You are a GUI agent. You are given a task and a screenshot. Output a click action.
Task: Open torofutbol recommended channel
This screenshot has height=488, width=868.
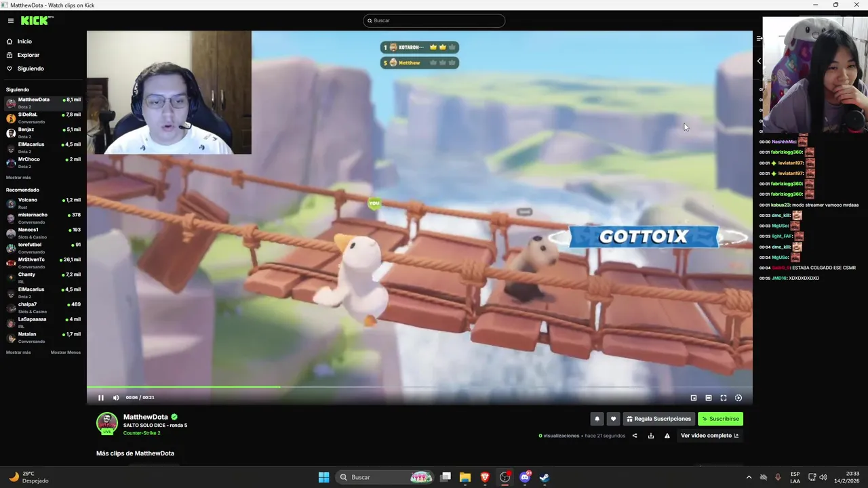[x=43, y=248]
